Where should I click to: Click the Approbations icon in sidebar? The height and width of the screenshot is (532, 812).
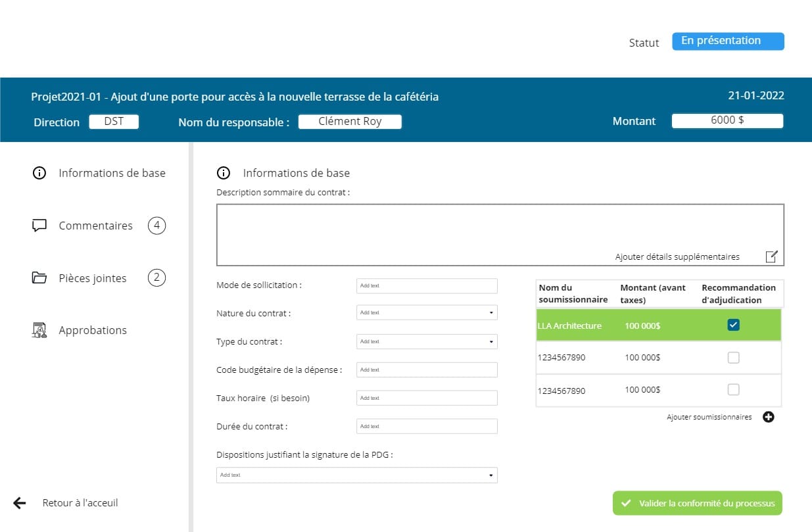coord(39,330)
